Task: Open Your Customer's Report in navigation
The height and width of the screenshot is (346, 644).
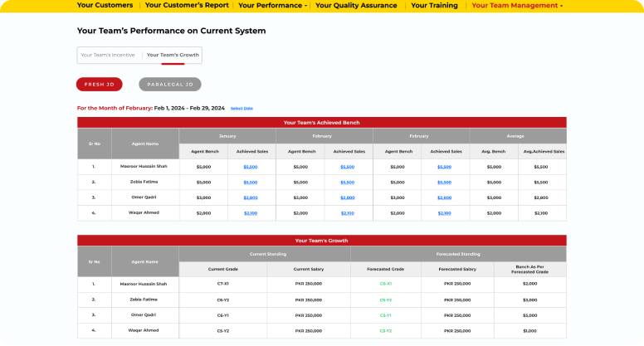Action: 186,5
